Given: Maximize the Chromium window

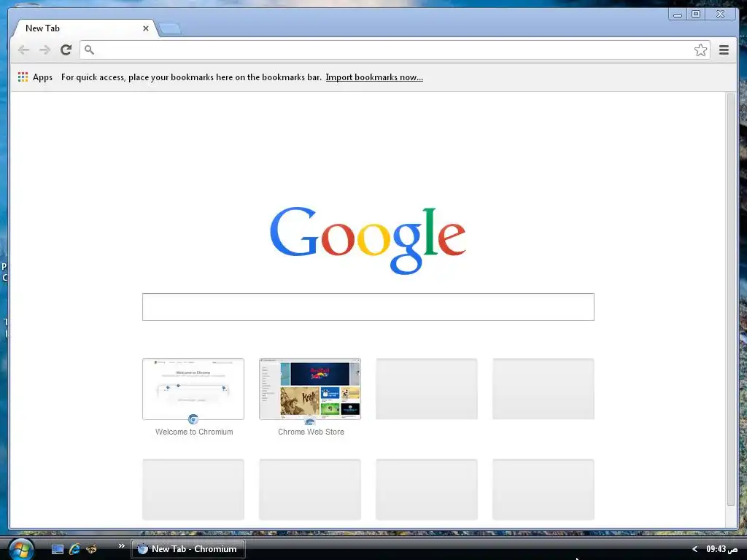Looking at the screenshot, I should pyautogui.click(x=695, y=15).
